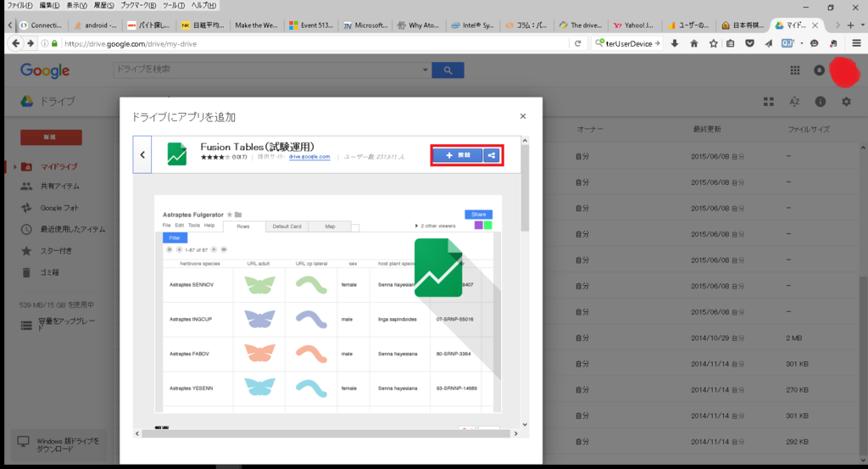The image size is (868, 469).
Task: Click dialog horizontal scrollbar right arrow
Action: tap(515, 433)
